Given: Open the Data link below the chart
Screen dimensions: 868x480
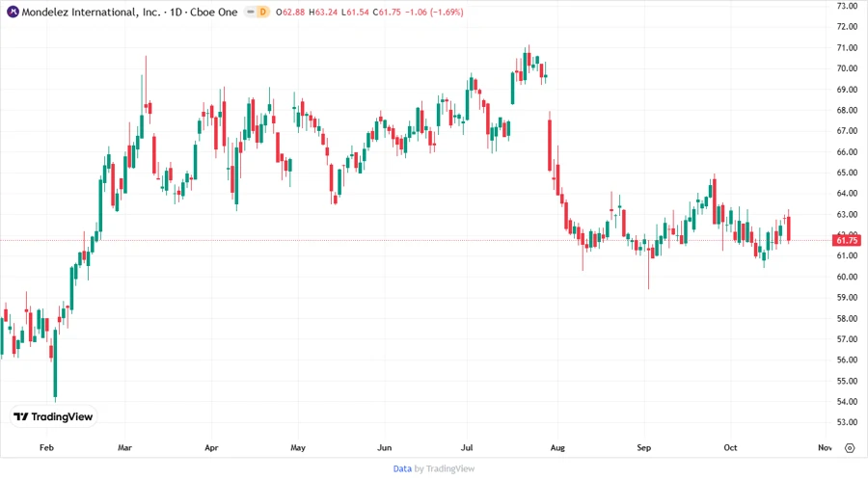Looking at the screenshot, I should 402,468.
